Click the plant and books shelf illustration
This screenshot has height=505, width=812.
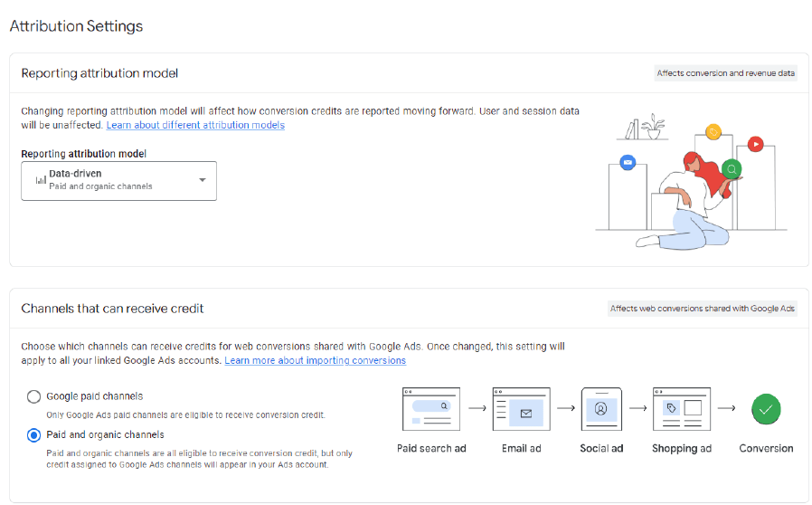pos(644,128)
